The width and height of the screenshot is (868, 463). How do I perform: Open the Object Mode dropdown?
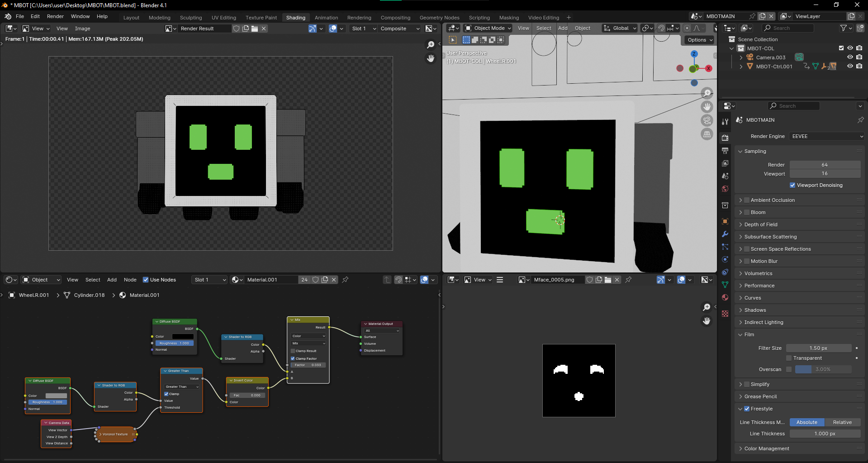pos(488,28)
